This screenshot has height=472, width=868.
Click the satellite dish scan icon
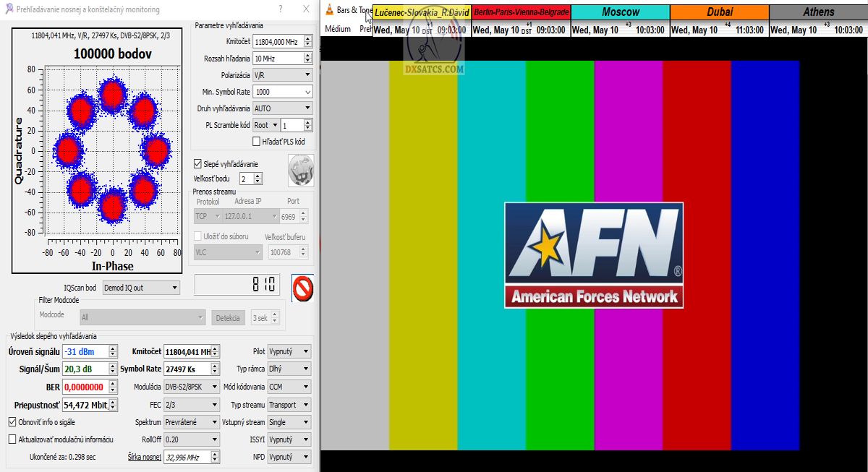[300, 170]
